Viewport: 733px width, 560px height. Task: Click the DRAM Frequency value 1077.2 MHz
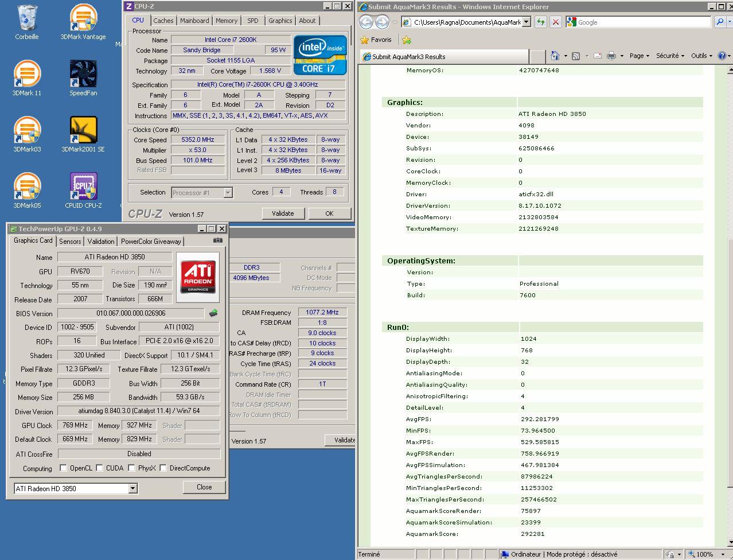(x=322, y=312)
